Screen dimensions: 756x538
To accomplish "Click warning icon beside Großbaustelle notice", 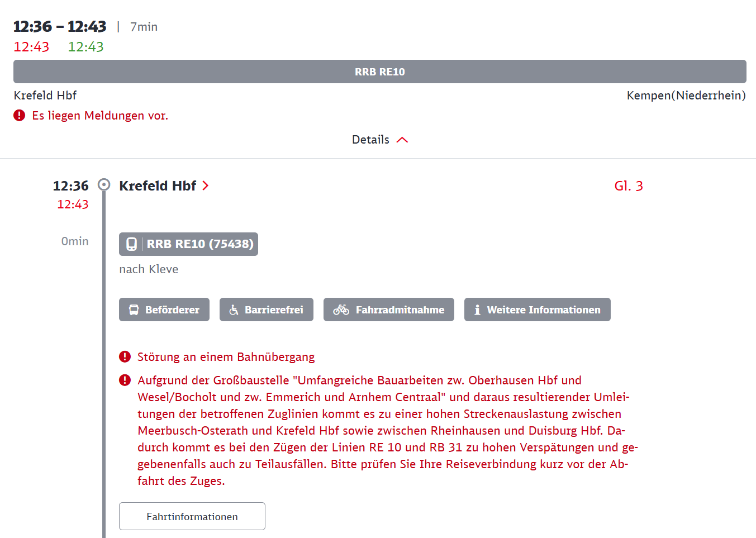I will 125,380.
